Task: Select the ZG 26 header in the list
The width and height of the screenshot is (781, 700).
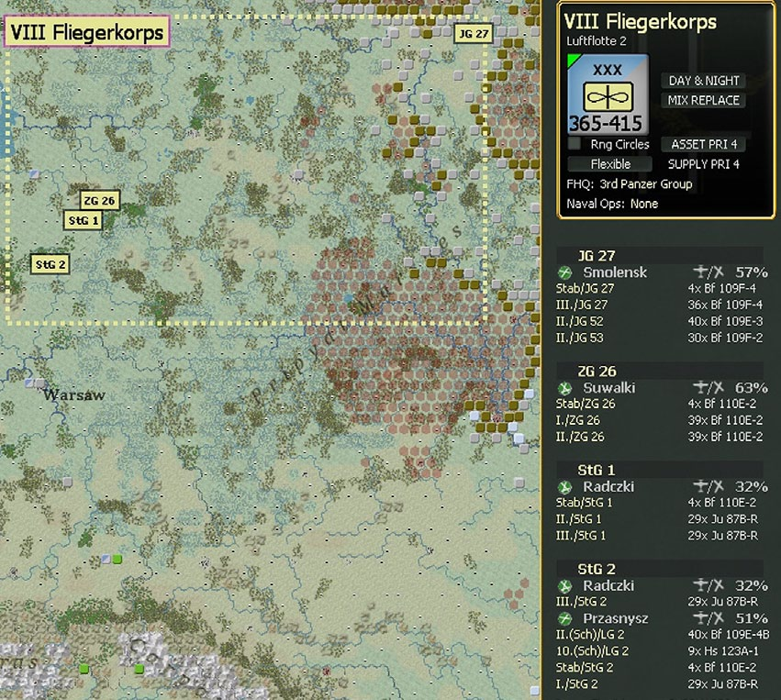Action: 597,371
